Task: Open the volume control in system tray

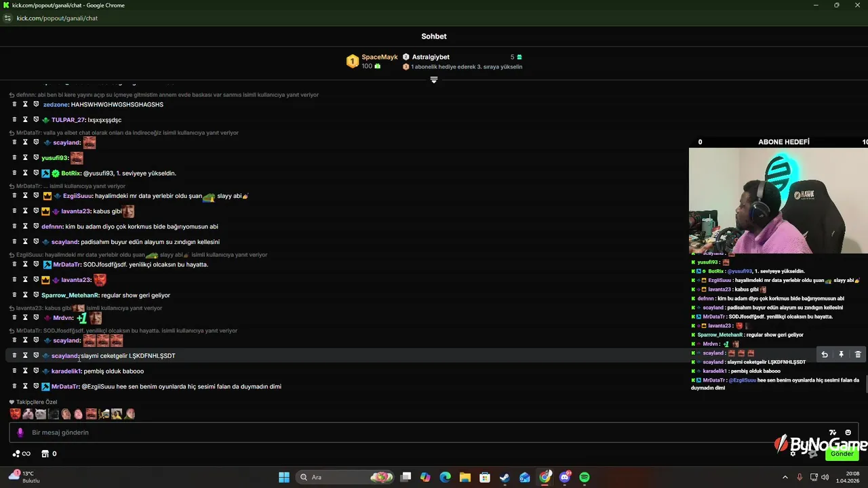Action: (825, 477)
